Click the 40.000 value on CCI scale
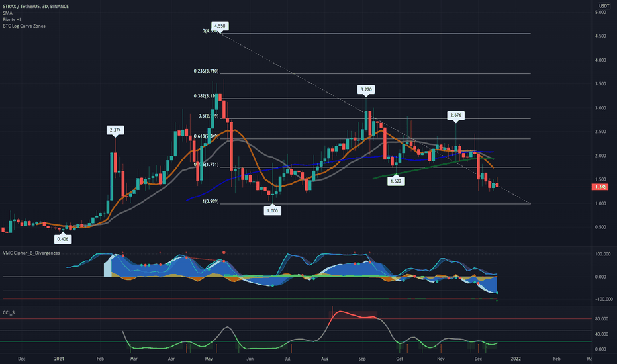The height and width of the screenshot is (364, 617). [x=602, y=334]
